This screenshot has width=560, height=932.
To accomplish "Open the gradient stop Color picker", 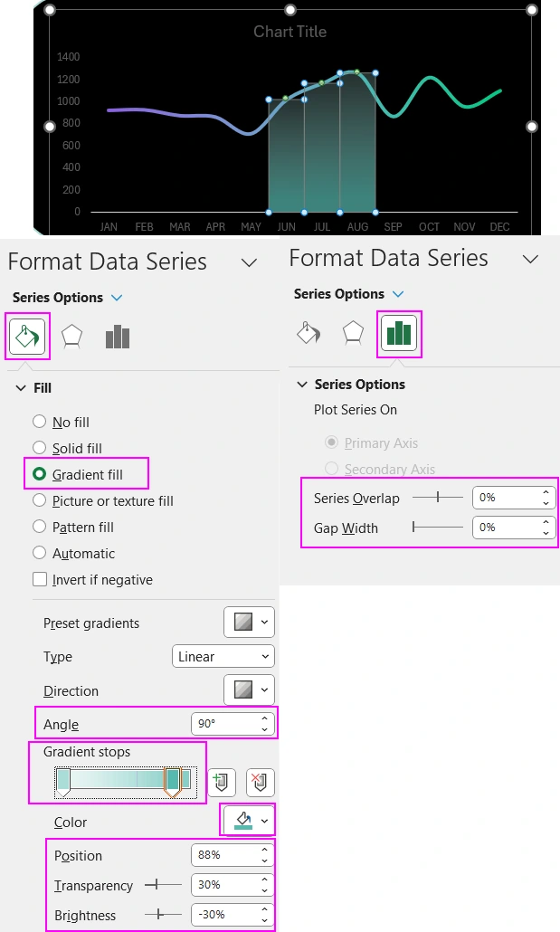I will coord(249,821).
